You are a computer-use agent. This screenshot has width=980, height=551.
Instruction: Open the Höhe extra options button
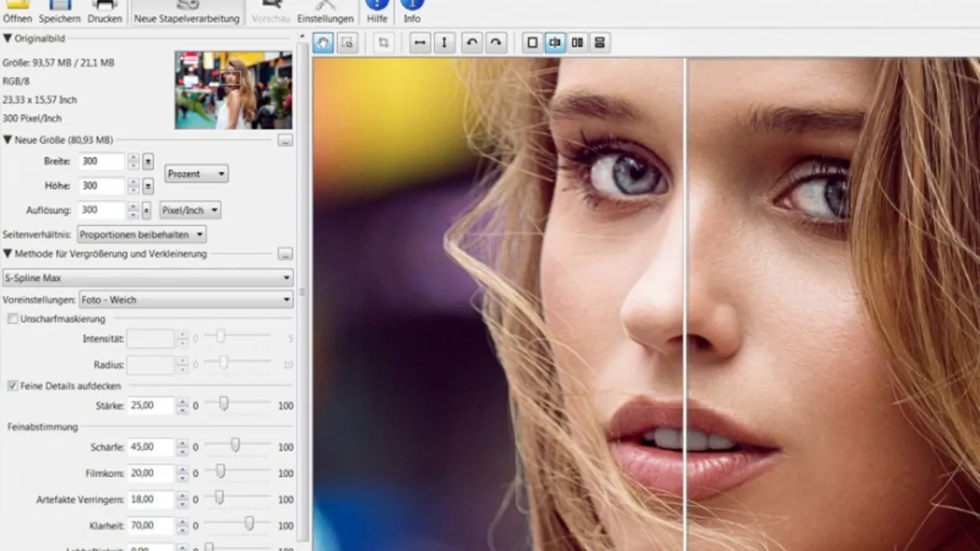148,186
